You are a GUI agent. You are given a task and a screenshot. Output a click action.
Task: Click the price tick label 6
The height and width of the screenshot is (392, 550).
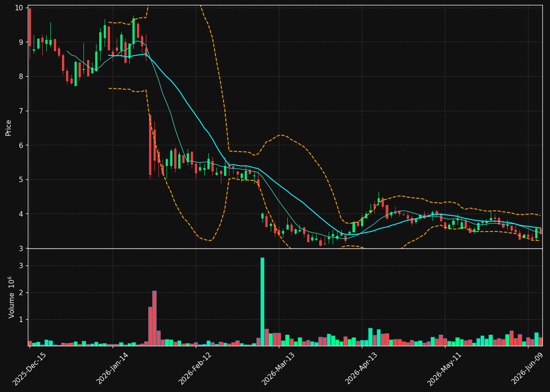point(21,145)
